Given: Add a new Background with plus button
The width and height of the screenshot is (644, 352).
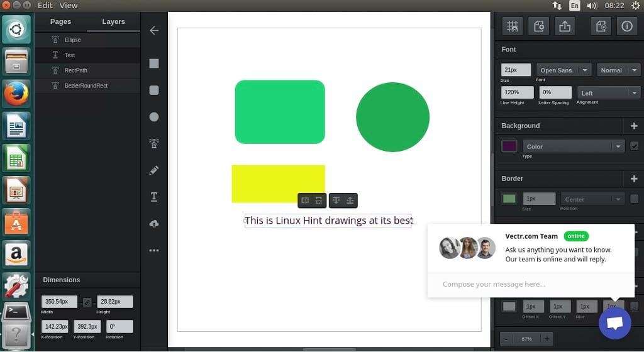Looking at the screenshot, I should [633, 126].
